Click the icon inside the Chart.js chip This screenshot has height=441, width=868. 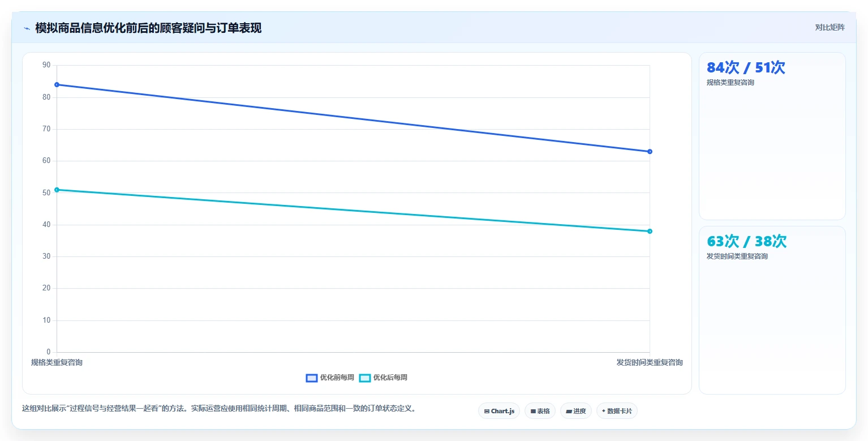pos(487,412)
